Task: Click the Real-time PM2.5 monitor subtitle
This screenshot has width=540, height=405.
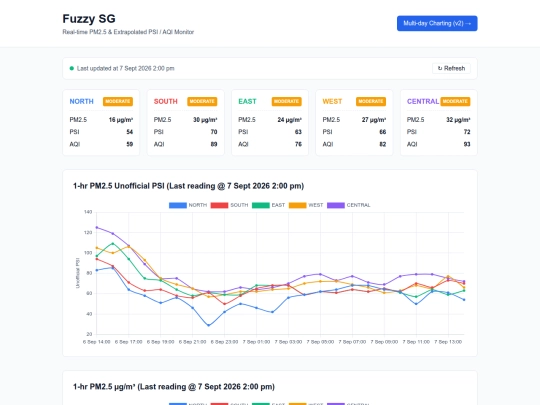Action: [128, 32]
